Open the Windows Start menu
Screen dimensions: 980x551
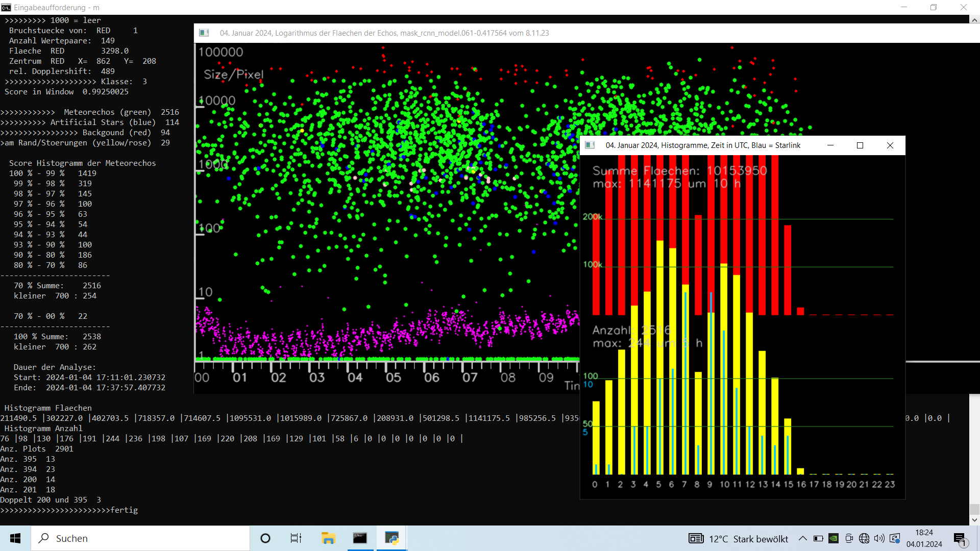[15, 538]
